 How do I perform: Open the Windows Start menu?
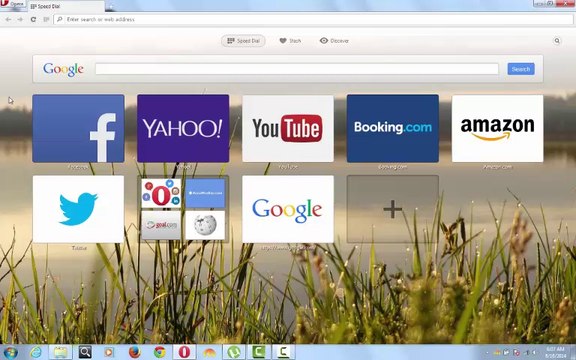(10, 352)
